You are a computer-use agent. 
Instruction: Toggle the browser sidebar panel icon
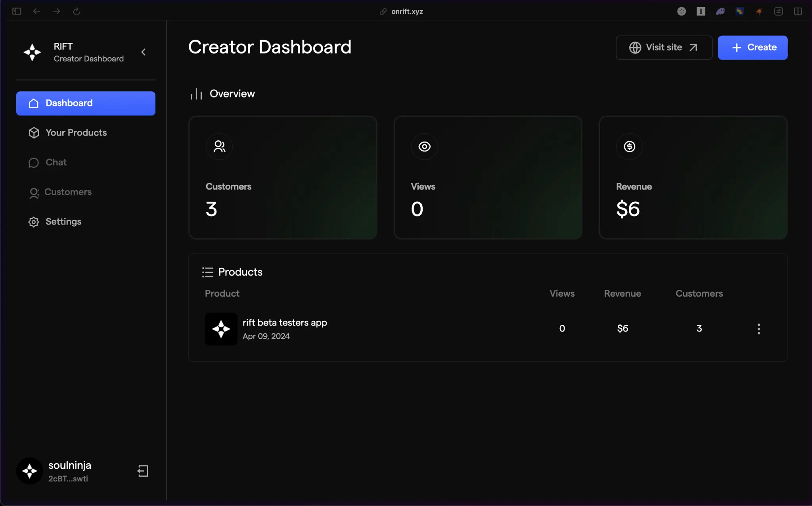click(x=17, y=11)
